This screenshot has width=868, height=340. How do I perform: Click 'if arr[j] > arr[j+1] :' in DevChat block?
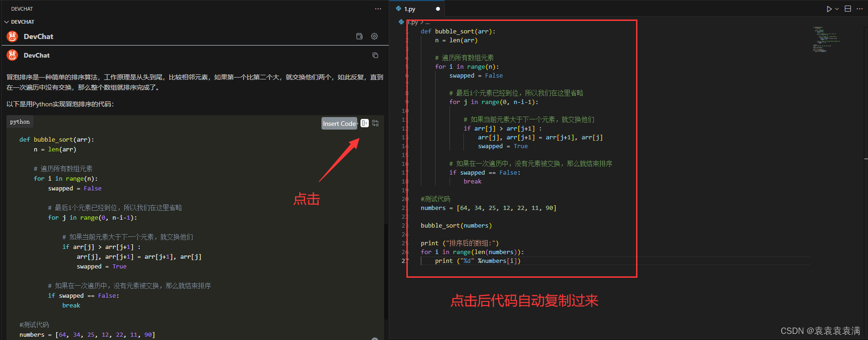tap(101, 247)
